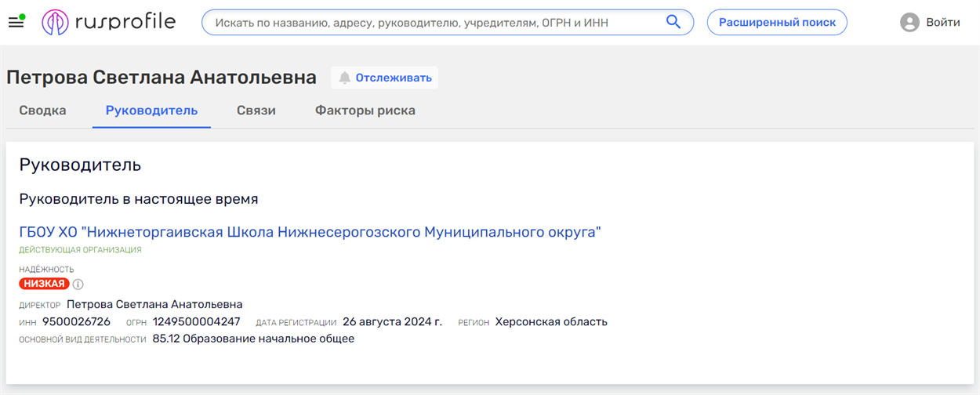Open the hamburger menu icon
The width and height of the screenshot is (980, 395).
pos(16,22)
